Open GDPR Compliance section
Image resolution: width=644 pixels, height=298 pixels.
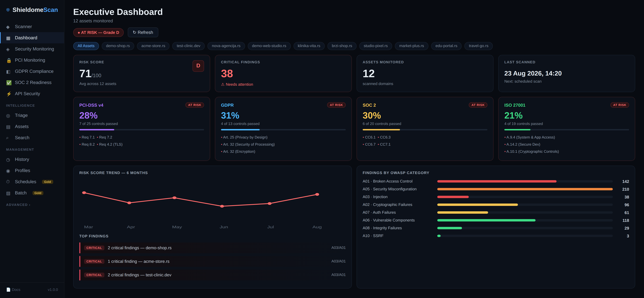coord(32,71)
